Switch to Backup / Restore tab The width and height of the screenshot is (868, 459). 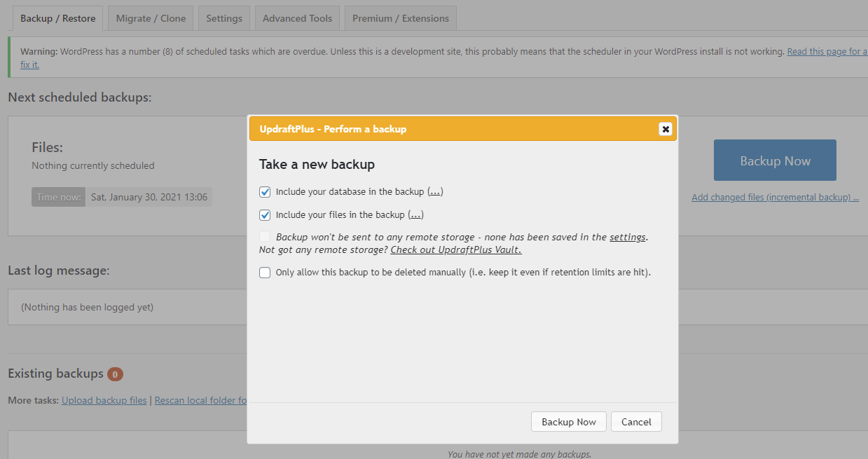point(58,19)
